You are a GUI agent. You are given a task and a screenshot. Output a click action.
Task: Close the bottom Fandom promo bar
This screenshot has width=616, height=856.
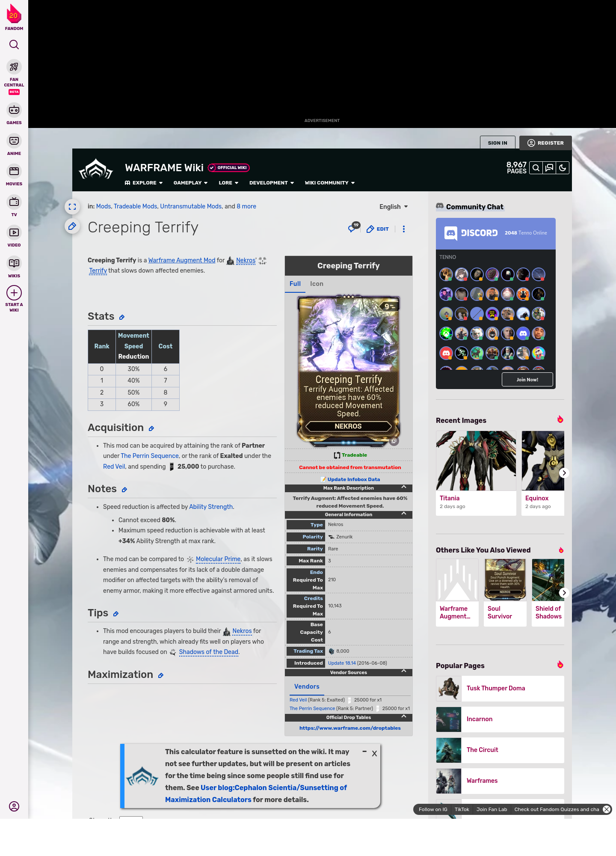pyautogui.click(x=607, y=809)
